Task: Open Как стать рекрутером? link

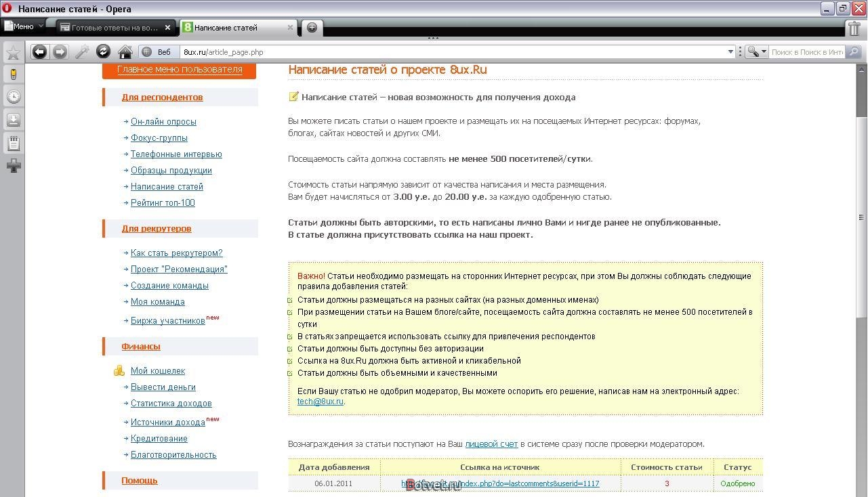Action: point(177,253)
